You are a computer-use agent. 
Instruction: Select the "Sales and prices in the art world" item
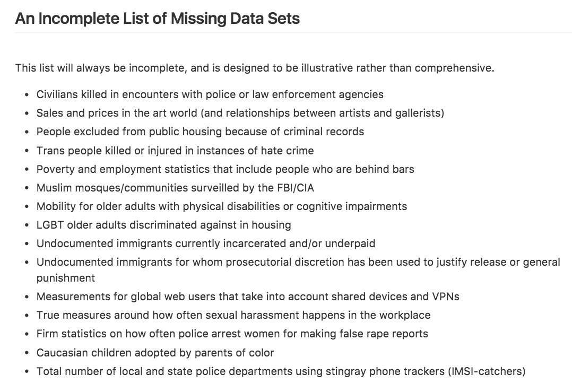click(240, 114)
